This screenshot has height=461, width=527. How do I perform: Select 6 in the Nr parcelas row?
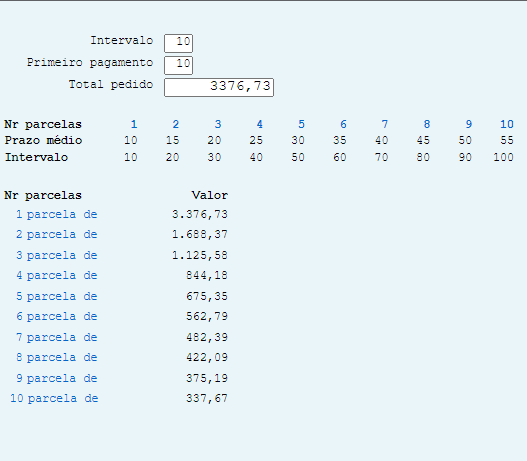(343, 124)
